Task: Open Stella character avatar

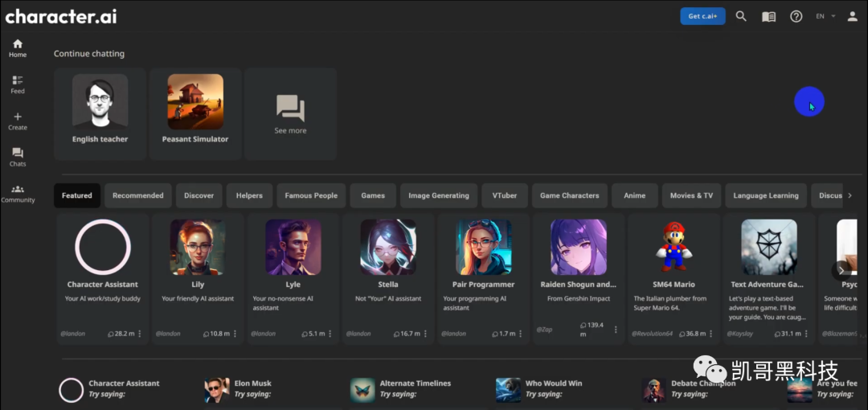Action: (388, 247)
